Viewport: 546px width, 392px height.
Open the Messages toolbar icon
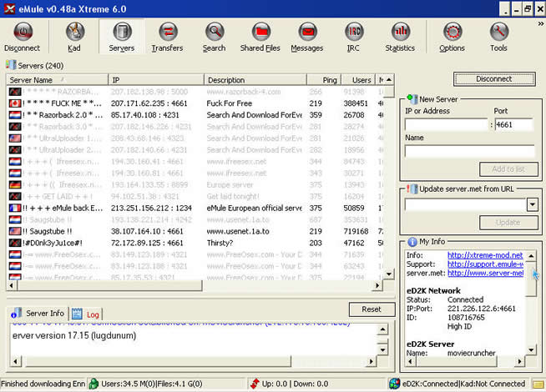(308, 32)
